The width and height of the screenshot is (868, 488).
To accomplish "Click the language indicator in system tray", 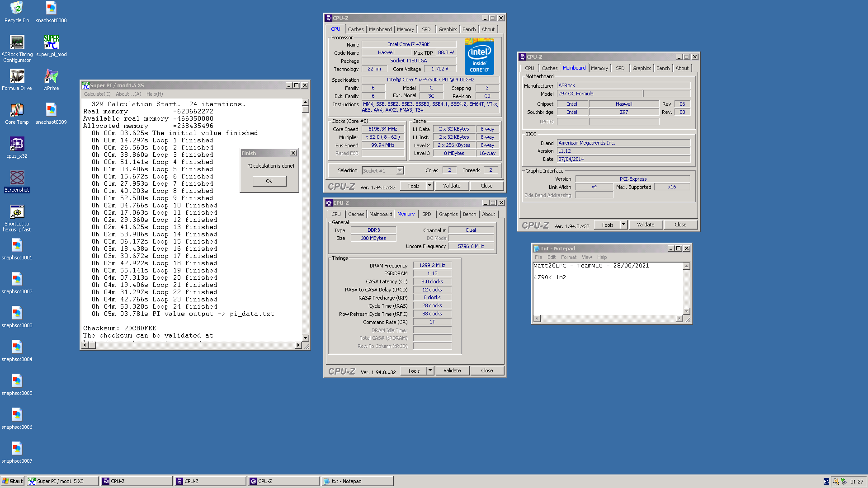I will pos(826,482).
